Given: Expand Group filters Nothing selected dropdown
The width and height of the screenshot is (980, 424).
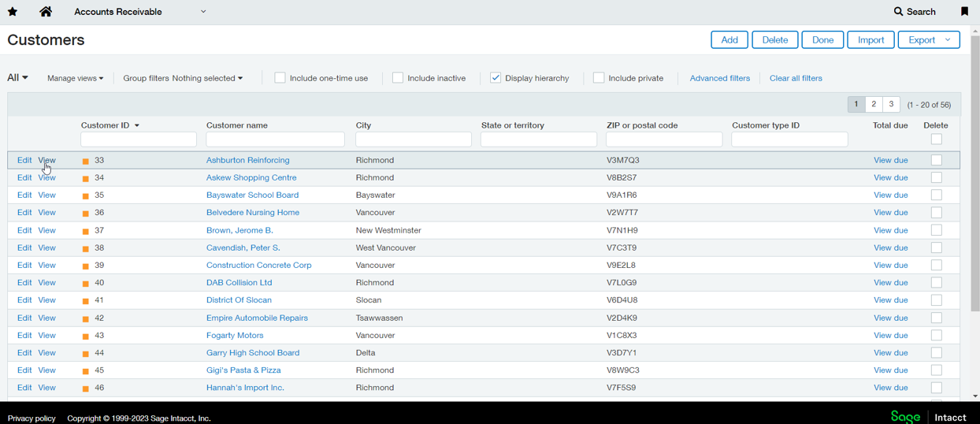Looking at the screenshot, I should (183, 78).
